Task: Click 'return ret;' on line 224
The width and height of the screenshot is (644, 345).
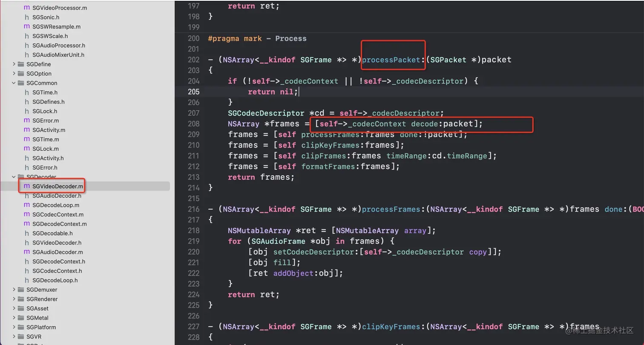Action: (253, 294)
